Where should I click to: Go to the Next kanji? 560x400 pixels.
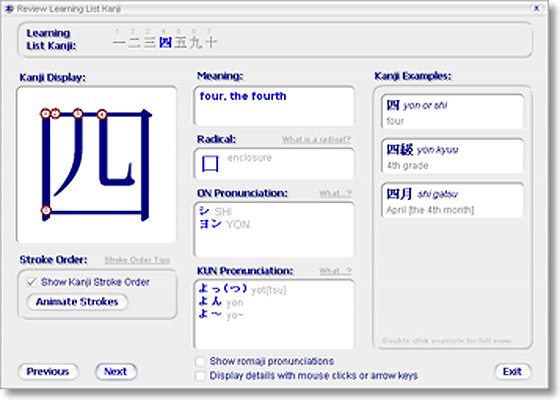[x=116, y=372]
